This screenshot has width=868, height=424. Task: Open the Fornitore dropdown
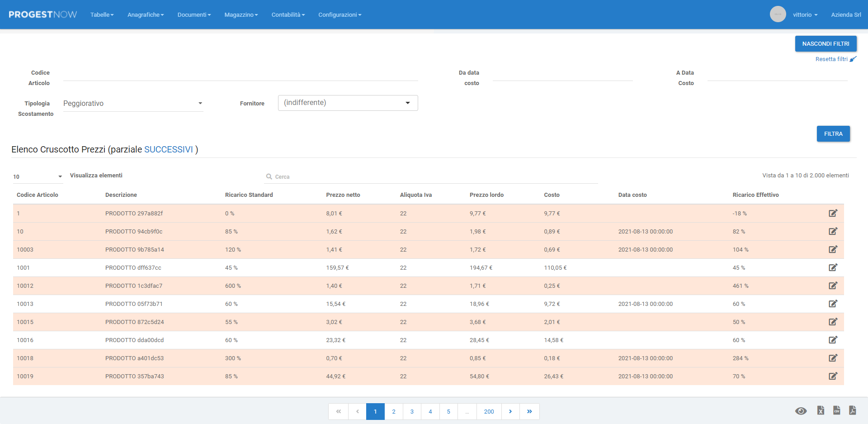coord(348,103)
